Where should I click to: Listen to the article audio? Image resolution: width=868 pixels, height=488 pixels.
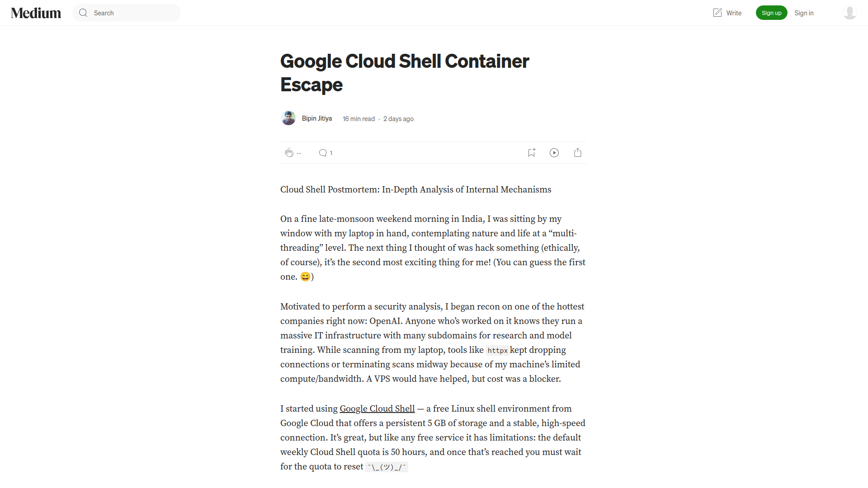(554, 153)
